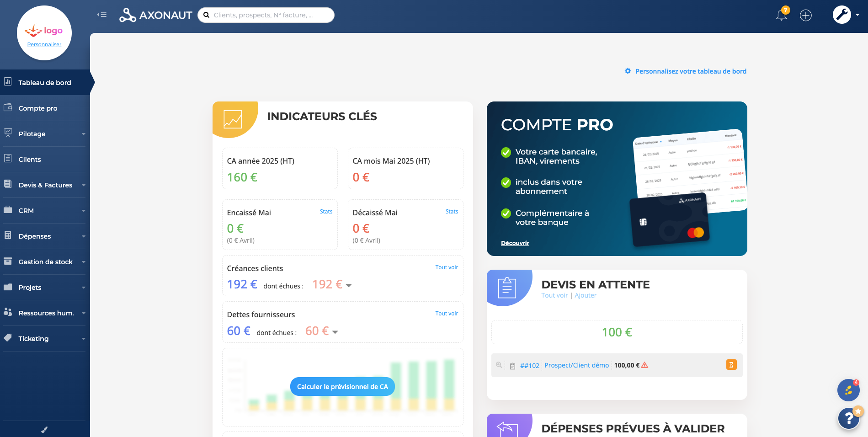This screenshot has height=437, width=868.
Task: Click the 160 € CA année 2025 value
Action: click(x=242, y=177)
